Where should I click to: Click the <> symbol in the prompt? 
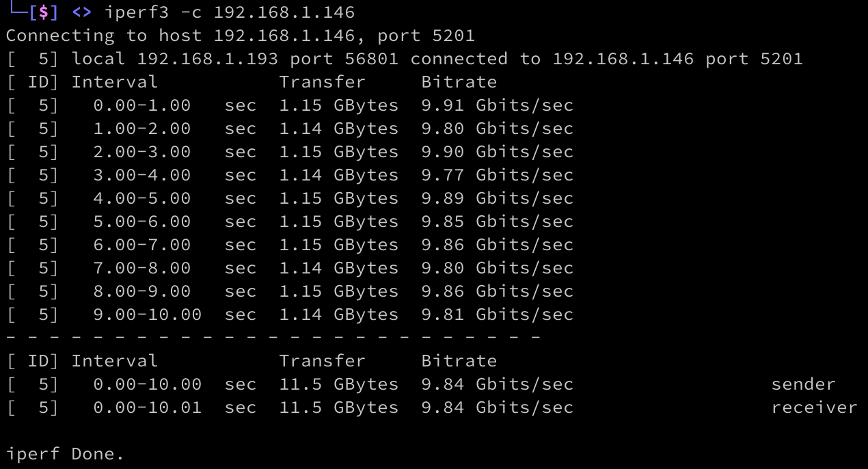click(82, 12)
